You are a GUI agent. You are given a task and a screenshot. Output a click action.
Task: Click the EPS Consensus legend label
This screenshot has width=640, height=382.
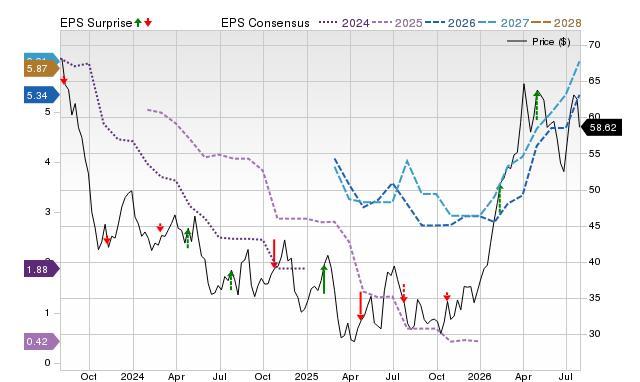coord(265,23)
